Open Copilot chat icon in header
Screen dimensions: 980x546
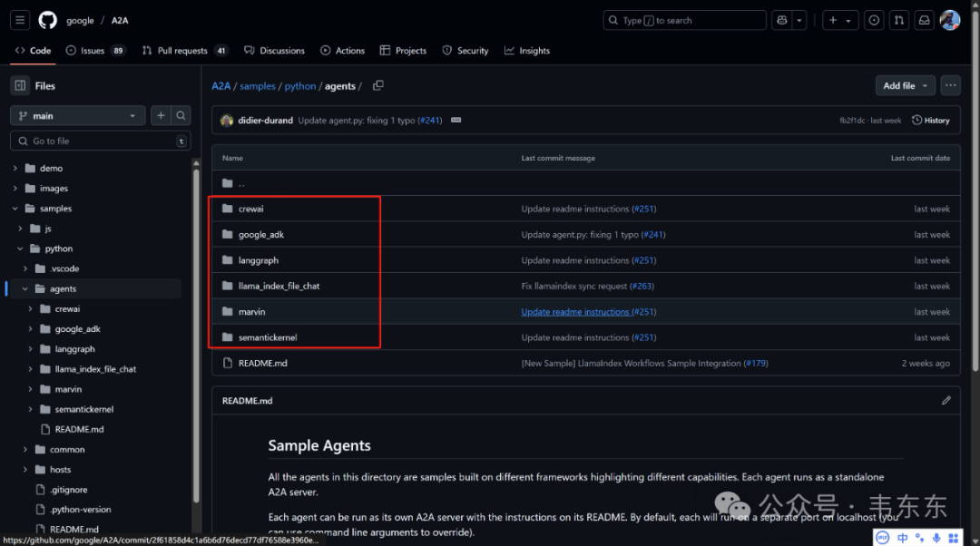(782, 20)
